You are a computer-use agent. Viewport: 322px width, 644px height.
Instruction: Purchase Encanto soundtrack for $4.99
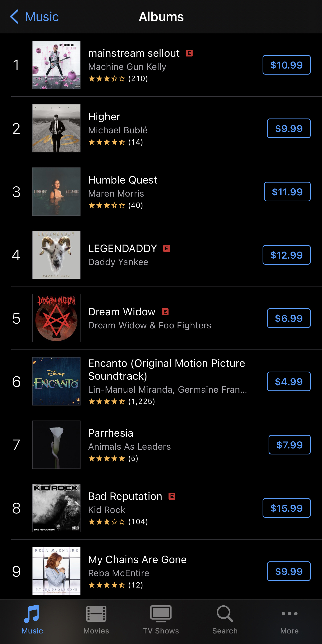click(x=289, y=381)
